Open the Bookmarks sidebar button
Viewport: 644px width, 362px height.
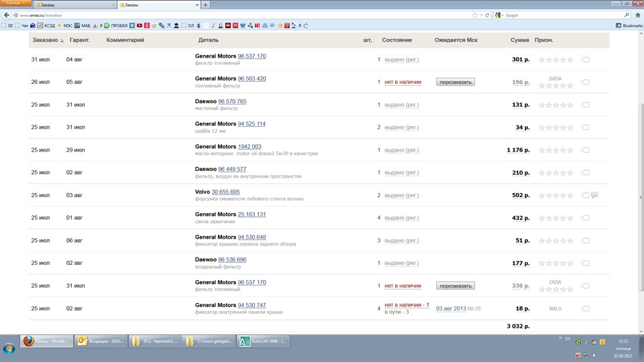coord(629,25)
